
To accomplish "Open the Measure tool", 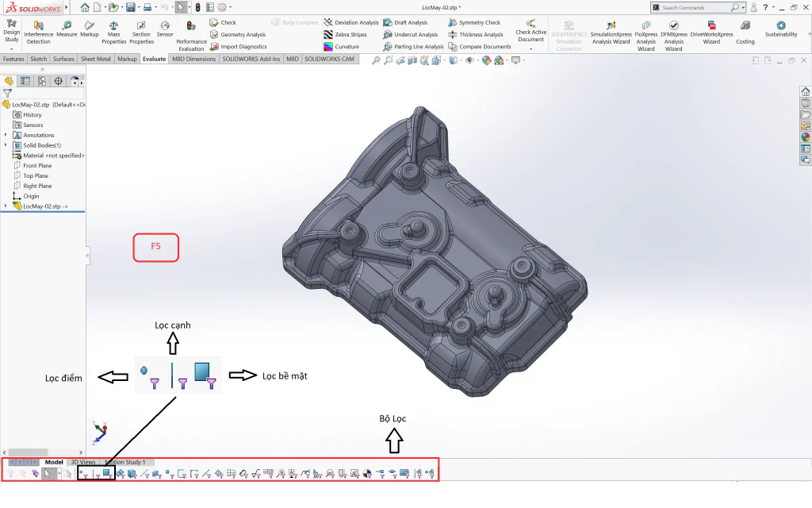I will (x=67, y=29).
